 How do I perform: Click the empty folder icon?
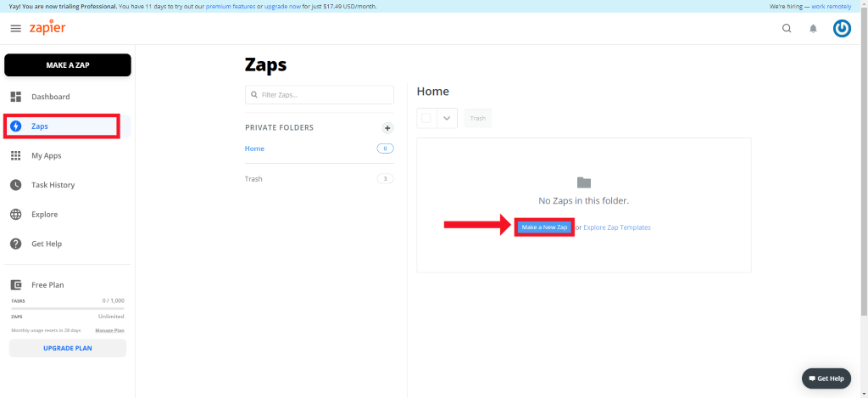pyautogui.click(x=584, y=182)
